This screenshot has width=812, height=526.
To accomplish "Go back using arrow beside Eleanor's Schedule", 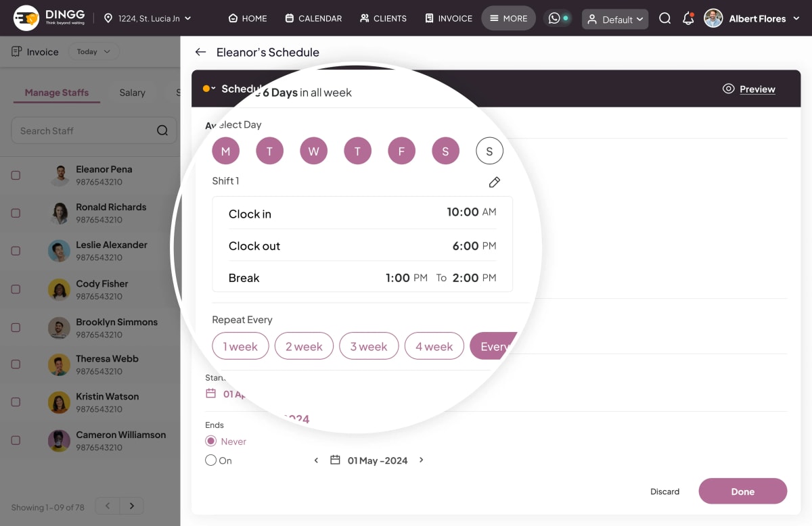I will [200, 52].
